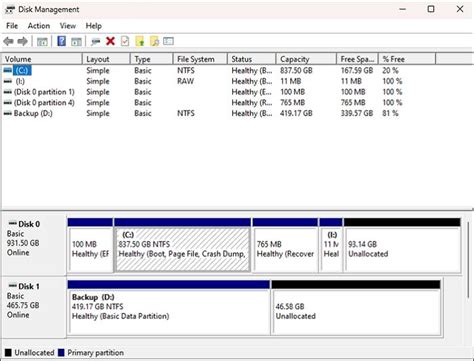474x361 pixels.
Task: Sort by the File System column header
Action: 200,59
